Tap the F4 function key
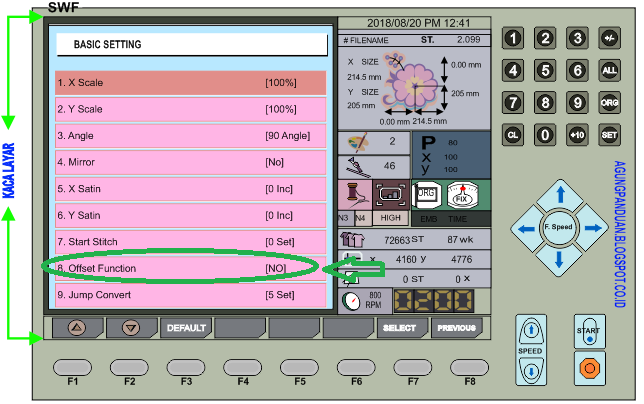The image size is (644, 404). pos(242,367)
